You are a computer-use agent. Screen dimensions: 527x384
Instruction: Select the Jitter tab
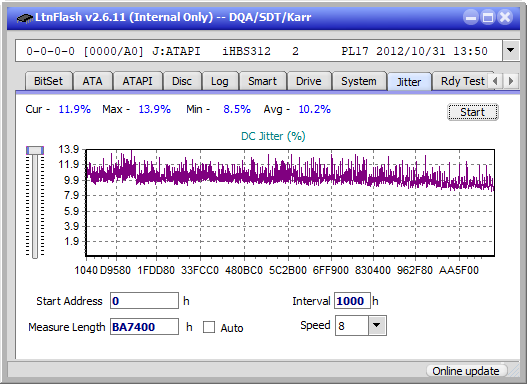(409, 82)
